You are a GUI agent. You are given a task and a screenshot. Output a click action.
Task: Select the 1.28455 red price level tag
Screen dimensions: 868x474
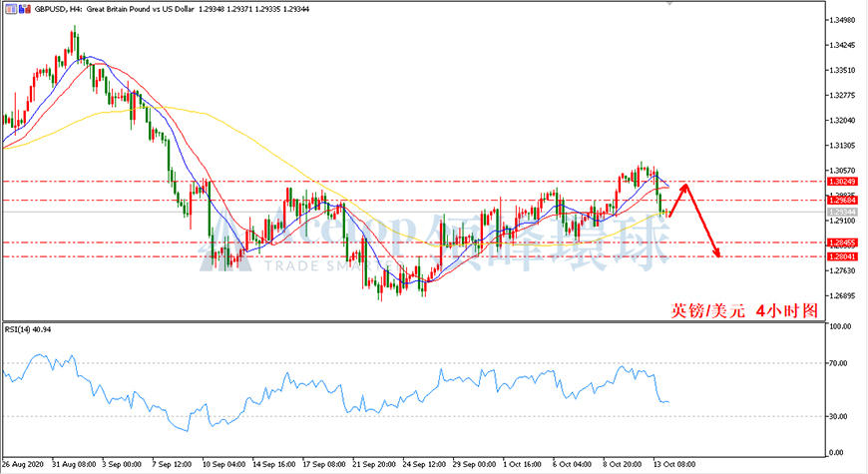tap(842, 242)
